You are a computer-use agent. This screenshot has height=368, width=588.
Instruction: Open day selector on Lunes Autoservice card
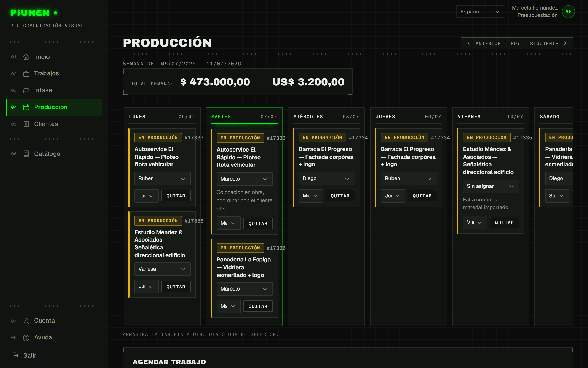[146, 196]
